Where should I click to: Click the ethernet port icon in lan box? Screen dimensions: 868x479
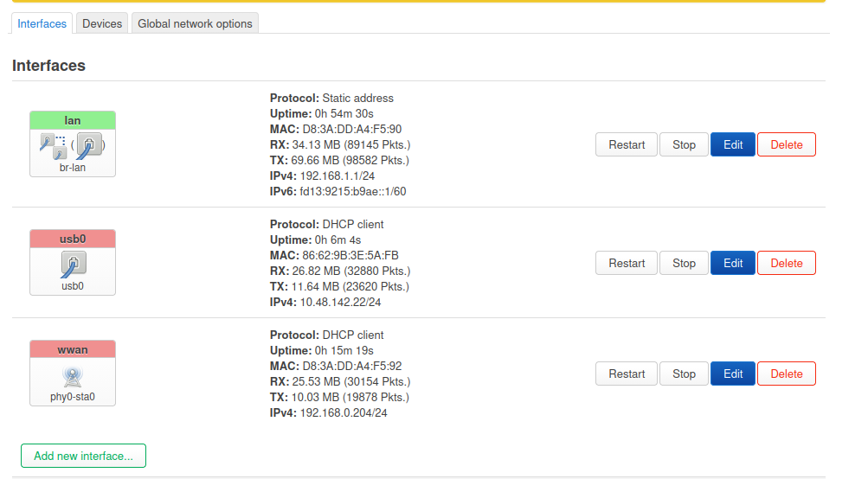91,145
